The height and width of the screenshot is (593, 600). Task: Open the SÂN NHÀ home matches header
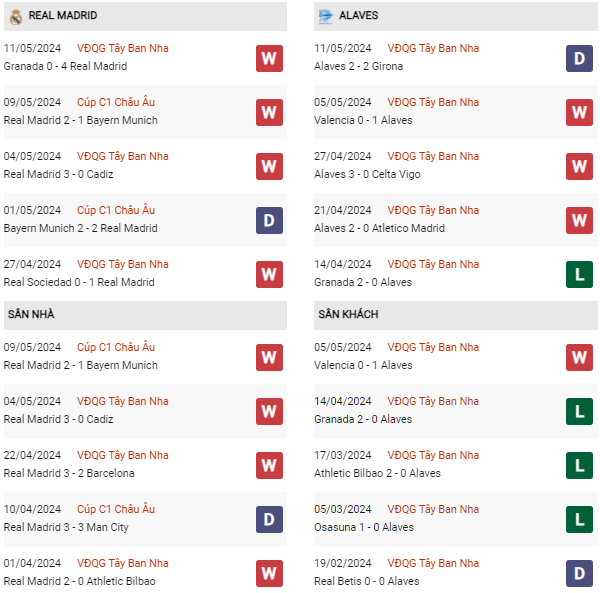[x=30, y=314]
